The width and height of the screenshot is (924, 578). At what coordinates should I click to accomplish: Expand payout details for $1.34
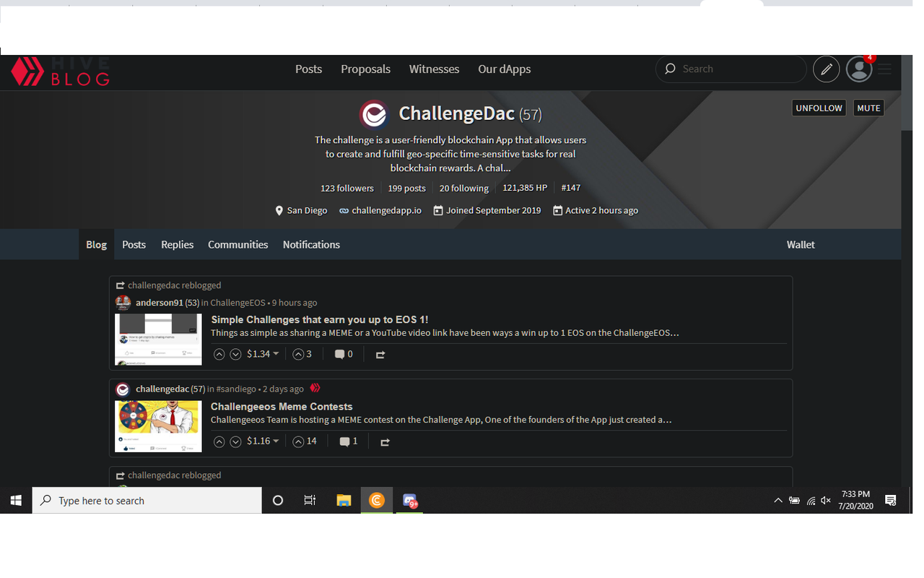[263, 354]
